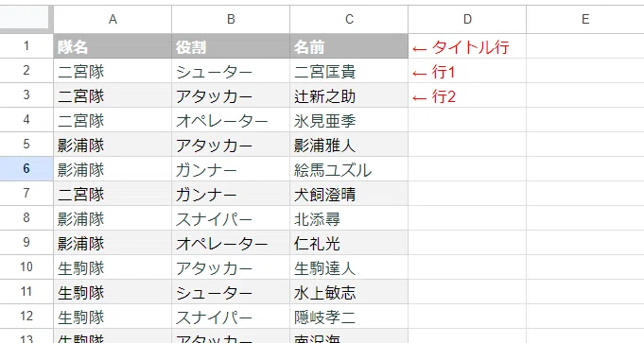Select cell containing 水上敏志
Viewport: 644px width, 343px height.
point(349,292)
